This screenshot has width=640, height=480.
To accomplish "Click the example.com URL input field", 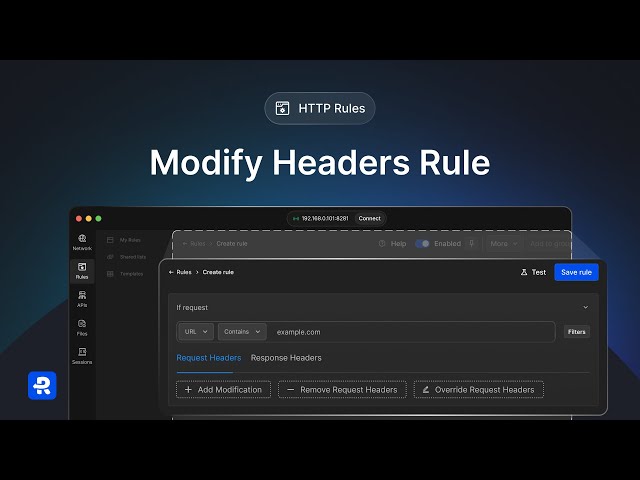I will coord(412,332).
